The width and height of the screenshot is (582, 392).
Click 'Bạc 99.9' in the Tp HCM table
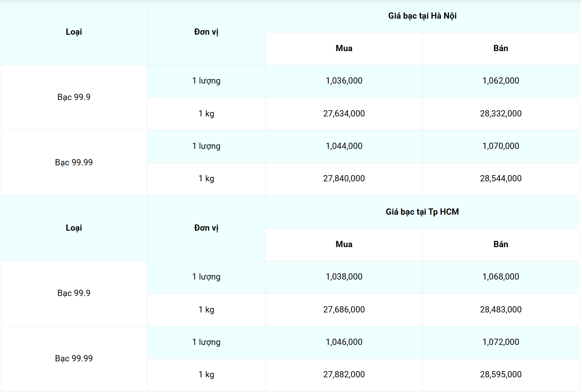pos(74,293)
